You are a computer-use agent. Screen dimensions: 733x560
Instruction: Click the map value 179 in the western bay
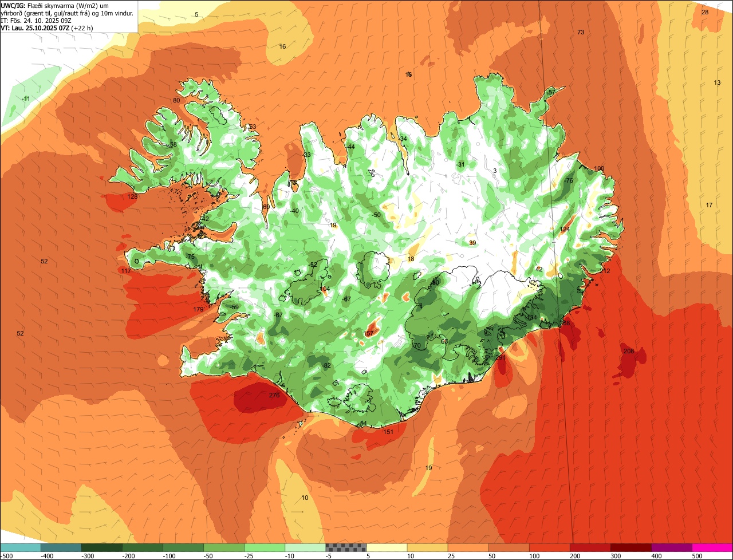click(x=198, y=310)
